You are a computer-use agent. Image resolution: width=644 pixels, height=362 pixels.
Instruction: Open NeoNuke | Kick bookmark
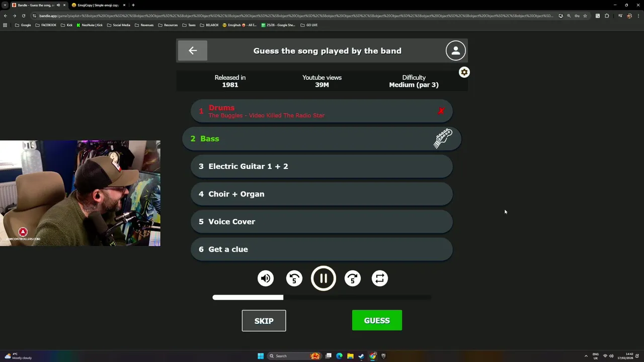coord(90,25)
